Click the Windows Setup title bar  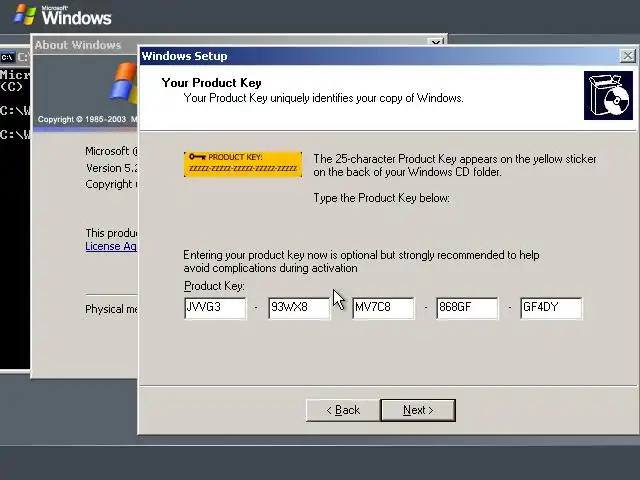coord(380,56)
